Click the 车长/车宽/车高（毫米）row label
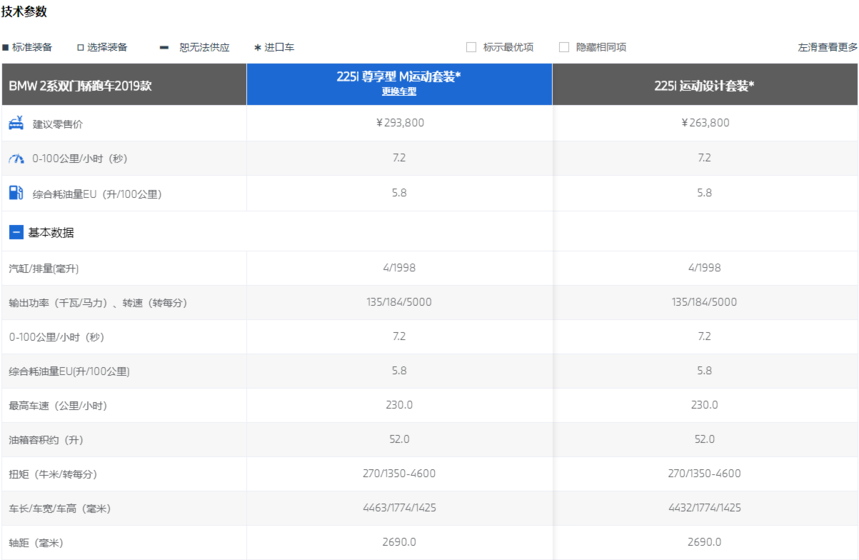 (60, 508)
